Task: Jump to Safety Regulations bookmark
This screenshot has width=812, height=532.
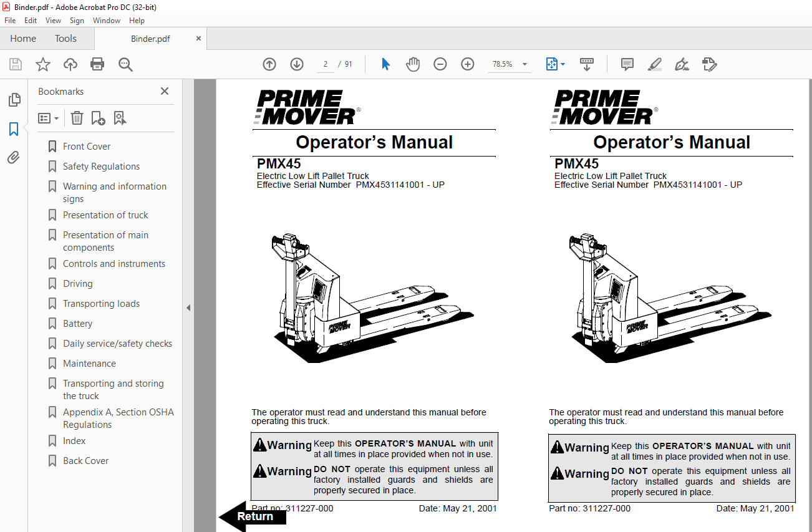Action: click(x=101, y=167)
